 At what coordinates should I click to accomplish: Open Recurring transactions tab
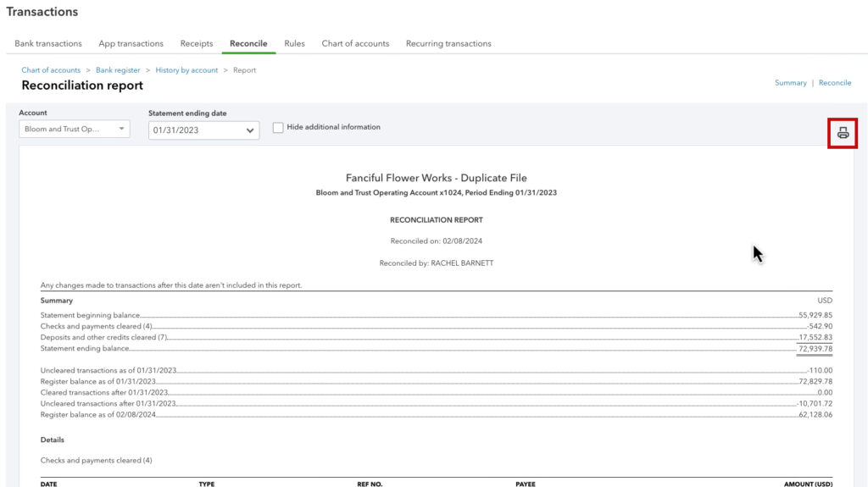tap(448, 44)
